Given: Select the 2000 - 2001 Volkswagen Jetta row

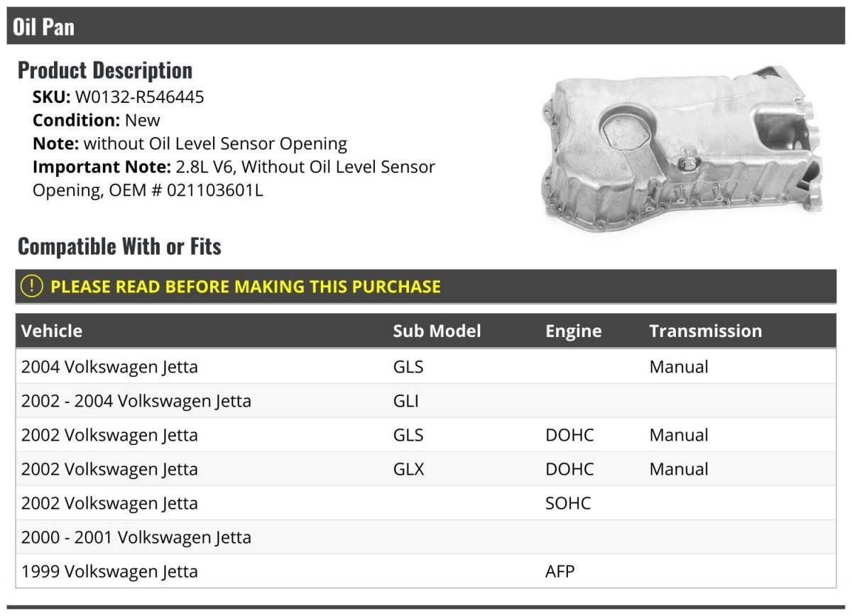Looking at the screenshot, I should pos(426,537).
